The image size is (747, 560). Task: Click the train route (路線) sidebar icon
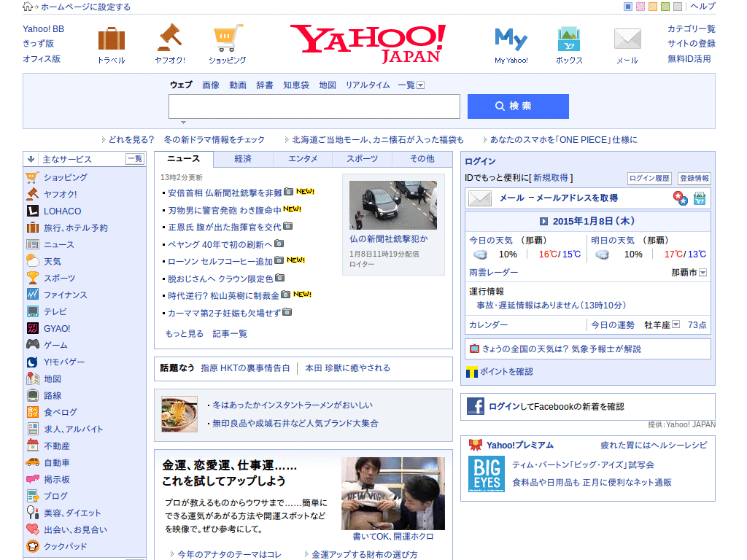click(32, 395)
